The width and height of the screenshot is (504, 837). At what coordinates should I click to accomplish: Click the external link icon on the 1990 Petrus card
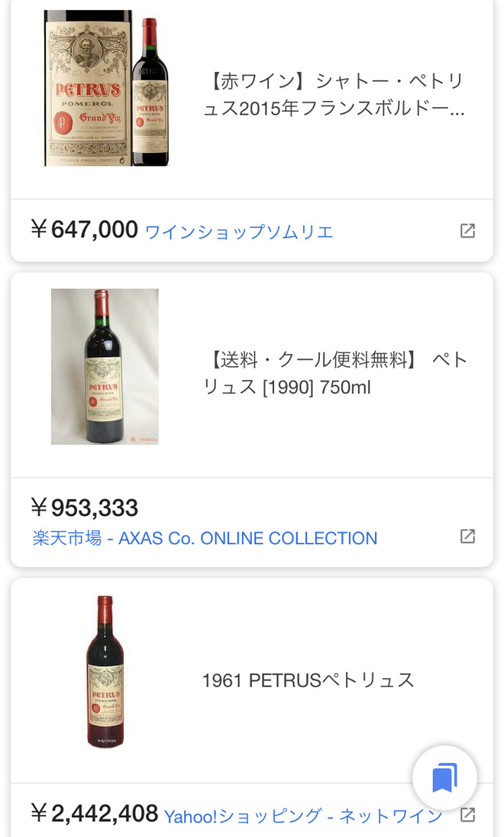(x=467, y=537)
